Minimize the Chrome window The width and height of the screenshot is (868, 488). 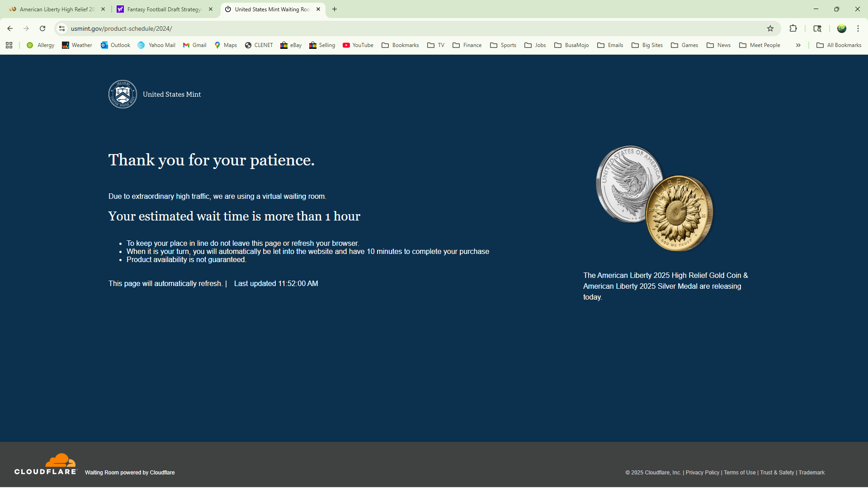pos(816,9)
